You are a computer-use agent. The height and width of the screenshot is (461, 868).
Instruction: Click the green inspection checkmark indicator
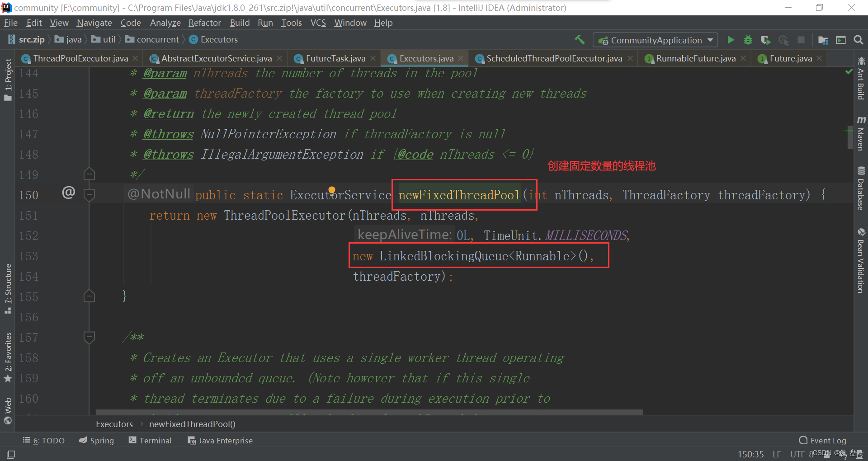[849, 71]
